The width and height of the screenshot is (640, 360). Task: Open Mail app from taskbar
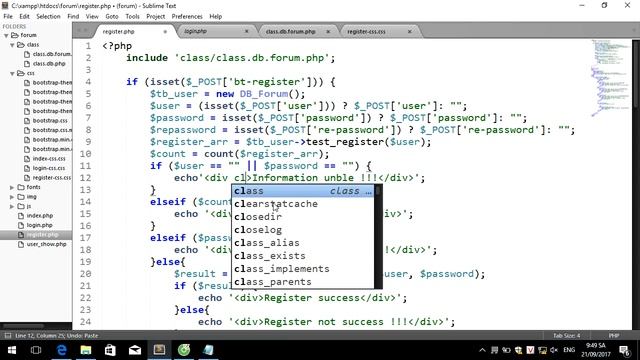(x=135, y=350)
